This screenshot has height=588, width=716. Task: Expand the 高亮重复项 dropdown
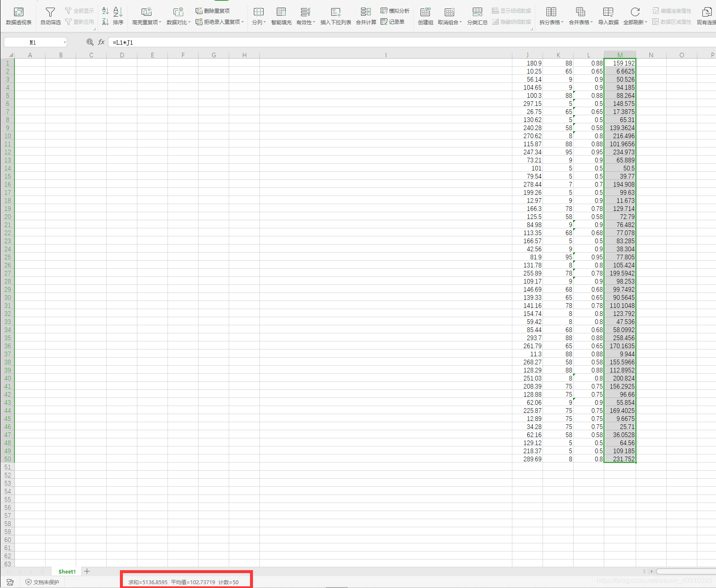click(x=160, y=22)
